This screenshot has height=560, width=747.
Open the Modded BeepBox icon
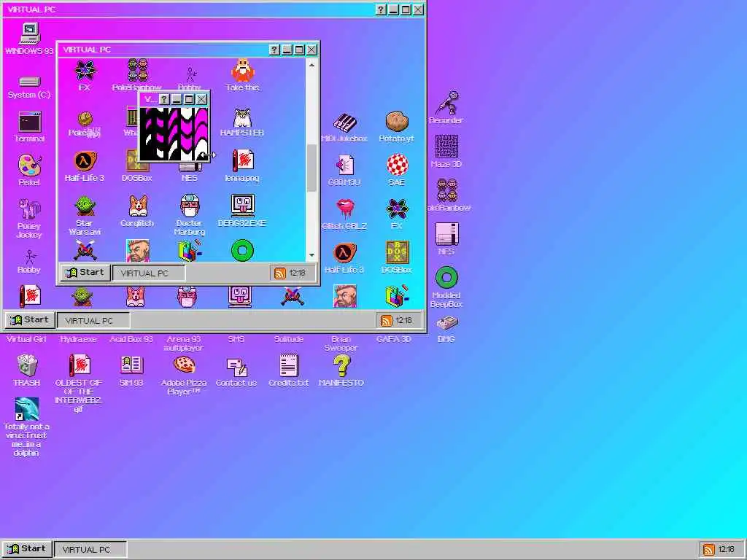(x=446, y=277)
